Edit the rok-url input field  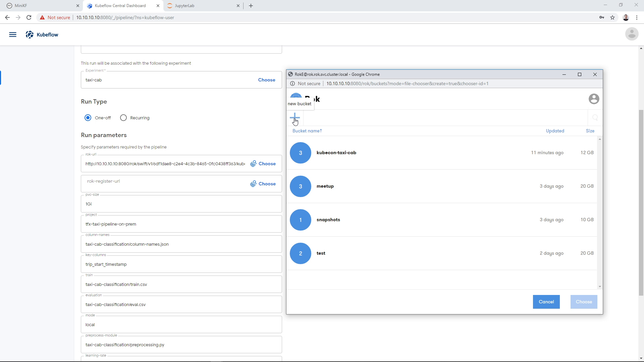(165, 164)
